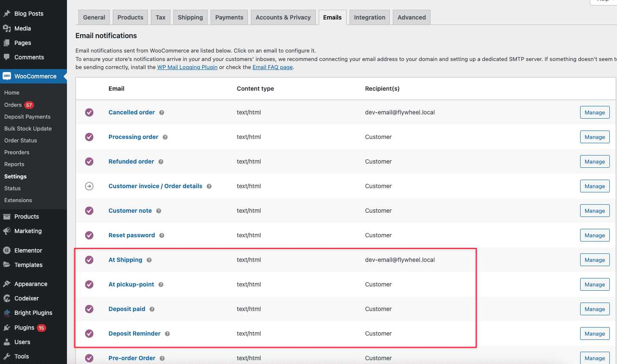This screenshot has height=364, width=617.
Task: Switch to the Shipping settings tab
Action: (x=190, y=17)
